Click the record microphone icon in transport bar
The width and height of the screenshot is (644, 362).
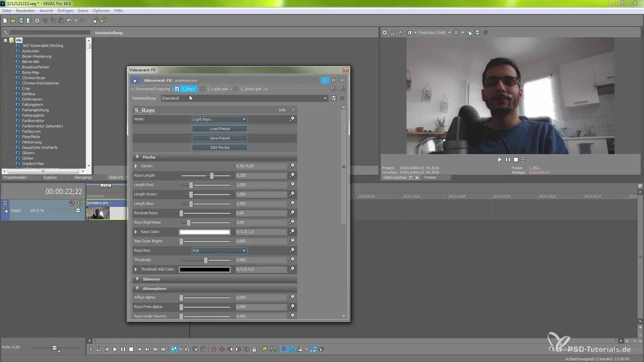(91, 349)
